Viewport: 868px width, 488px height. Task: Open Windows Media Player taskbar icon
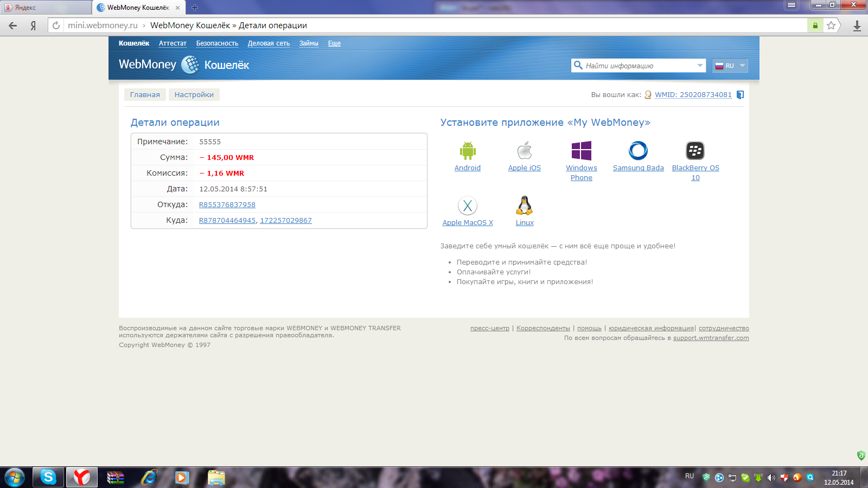point(182,477)
